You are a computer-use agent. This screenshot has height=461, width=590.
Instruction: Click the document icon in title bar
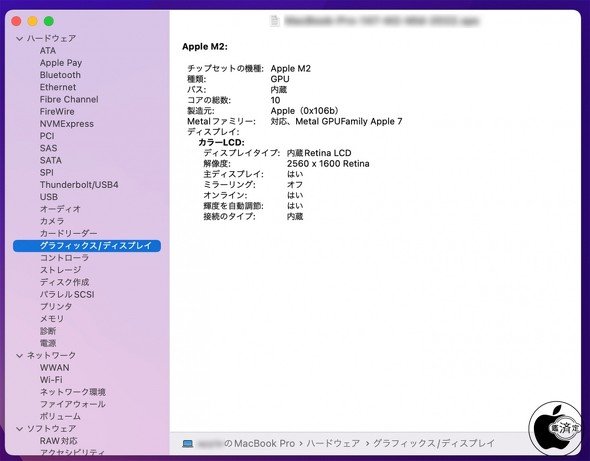pos(275,21)
